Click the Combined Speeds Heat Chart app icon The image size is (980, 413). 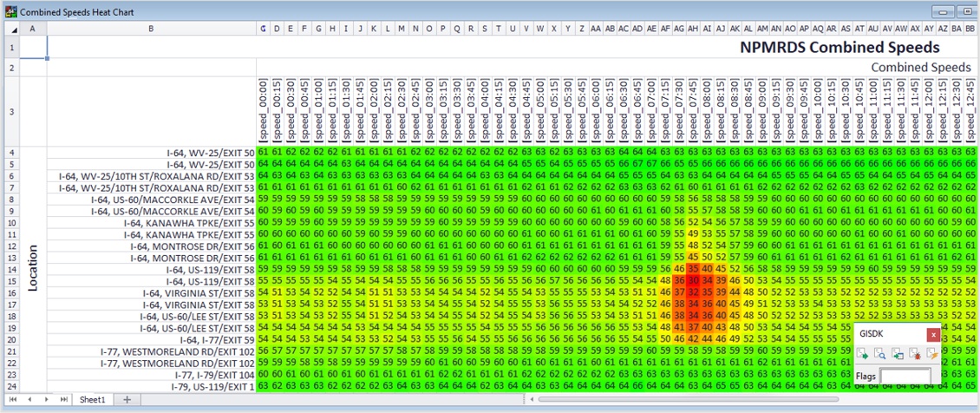10,11
